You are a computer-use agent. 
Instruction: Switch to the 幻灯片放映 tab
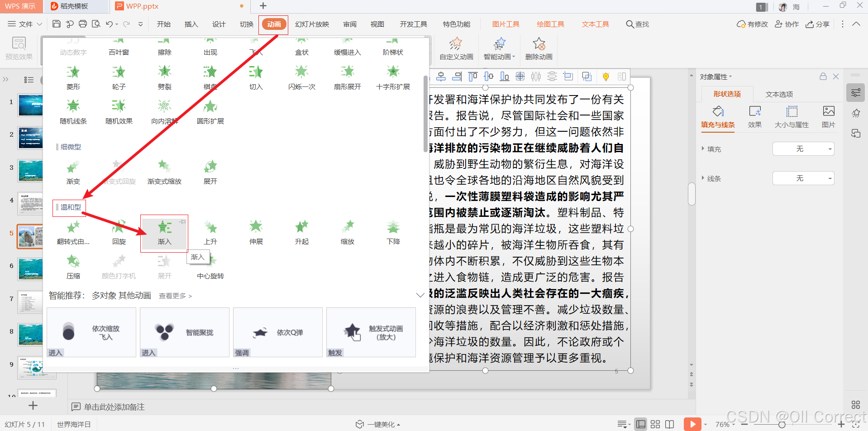pos(312,24)
